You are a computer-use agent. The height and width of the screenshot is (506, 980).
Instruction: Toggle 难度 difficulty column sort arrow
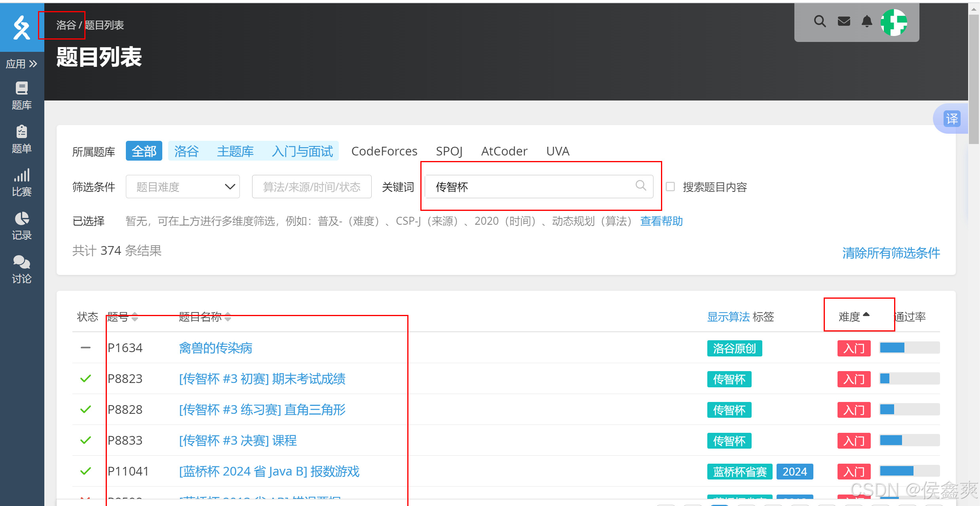click(866, 315)
